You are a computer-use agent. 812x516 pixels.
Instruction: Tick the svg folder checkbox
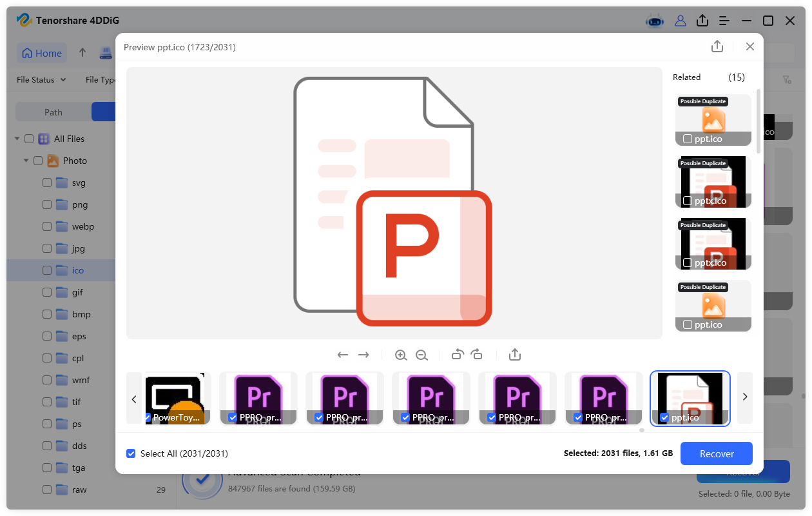[x=47, y=183]
